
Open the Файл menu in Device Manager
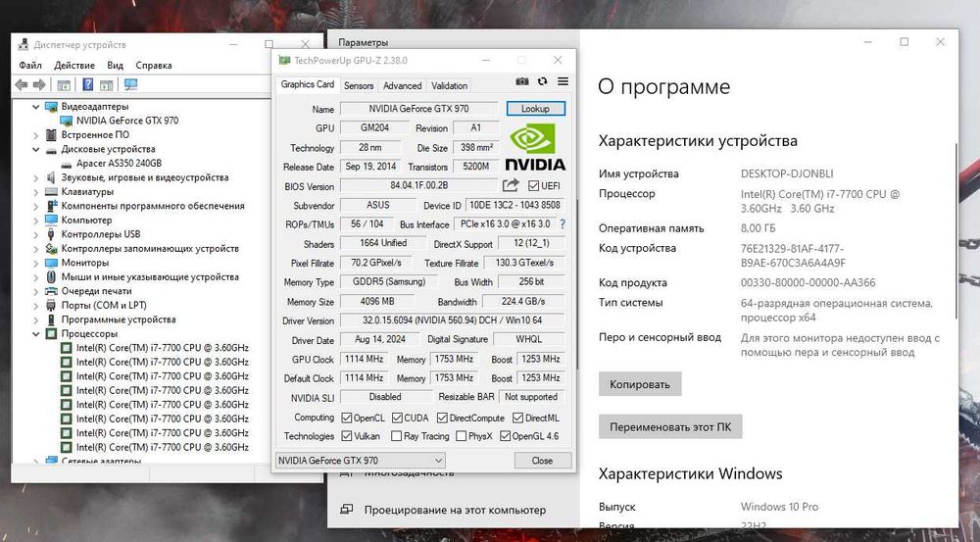tap(30, 65)
